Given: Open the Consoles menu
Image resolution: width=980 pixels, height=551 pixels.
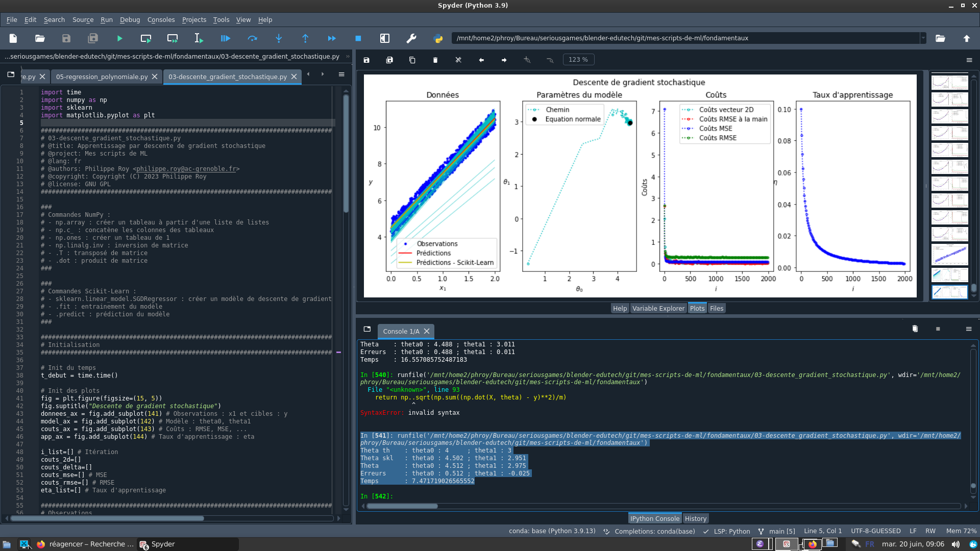Looking at the screenshot, I should coord(161,19).
